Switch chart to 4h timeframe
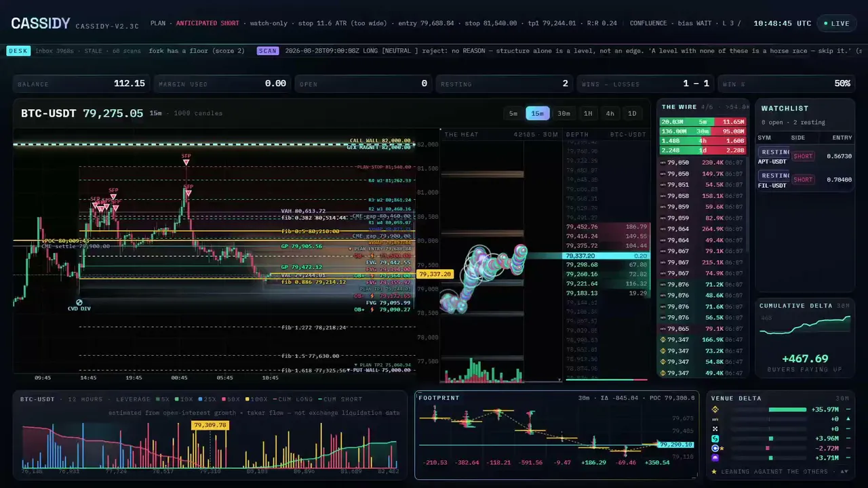 point(610,113)
